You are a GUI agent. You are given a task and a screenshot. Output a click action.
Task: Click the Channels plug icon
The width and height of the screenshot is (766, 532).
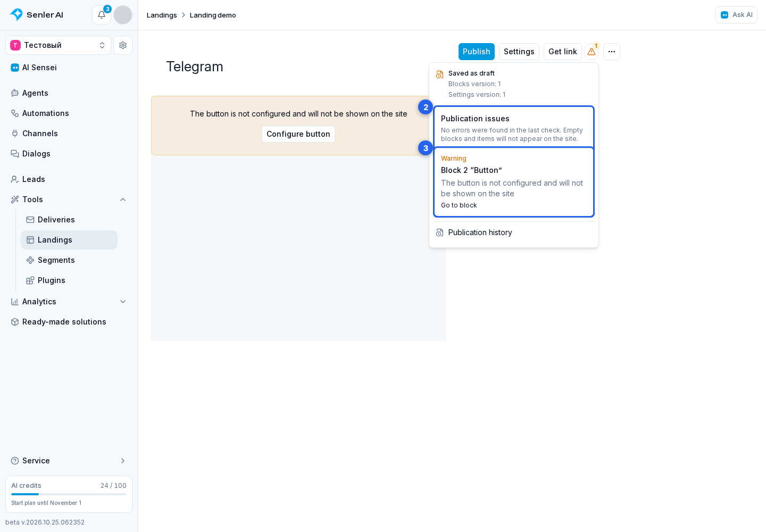point(15,134)
